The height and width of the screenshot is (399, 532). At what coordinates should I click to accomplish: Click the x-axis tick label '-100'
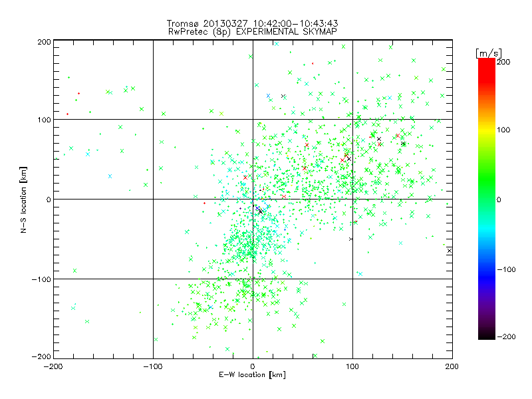pos(153,366)
